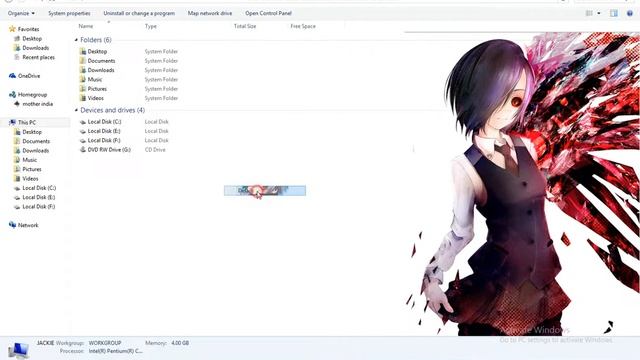Change view layout icon

click(589, 13)
